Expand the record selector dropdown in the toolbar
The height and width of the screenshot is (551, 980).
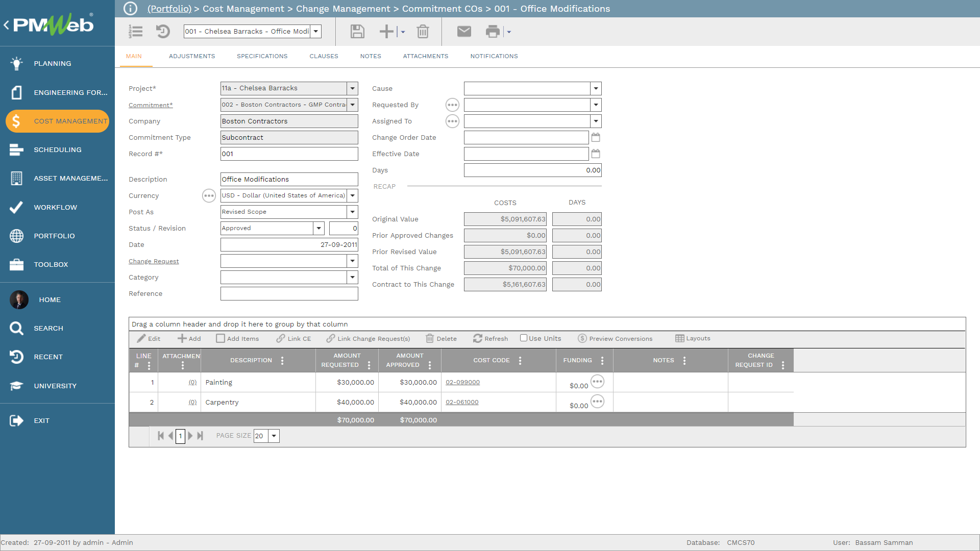point(316,32)
